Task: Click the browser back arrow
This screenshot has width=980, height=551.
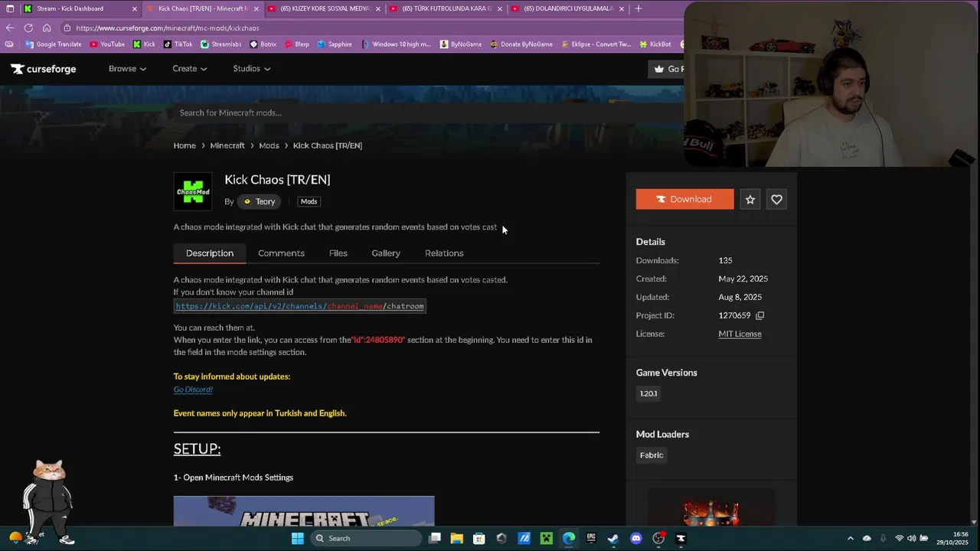Action: [10, 28]
